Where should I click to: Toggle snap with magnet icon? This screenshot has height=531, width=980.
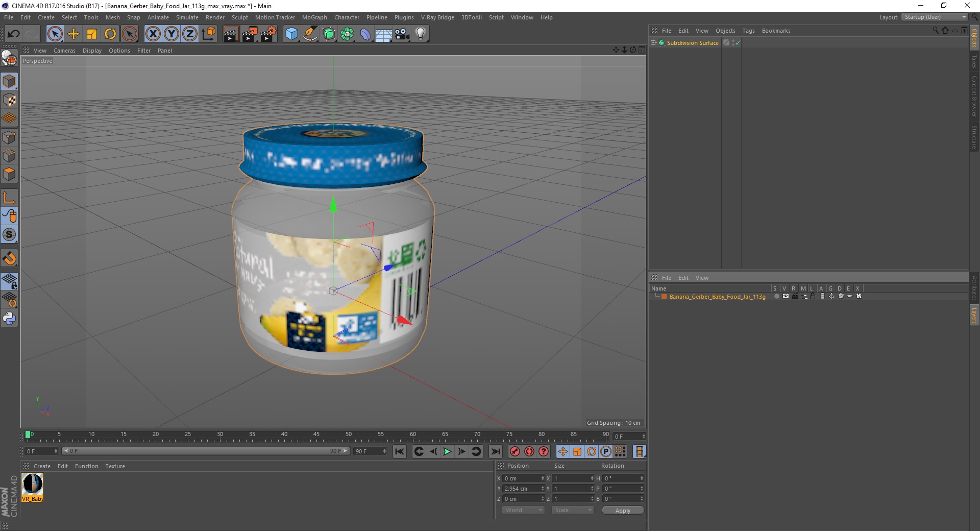9,258
